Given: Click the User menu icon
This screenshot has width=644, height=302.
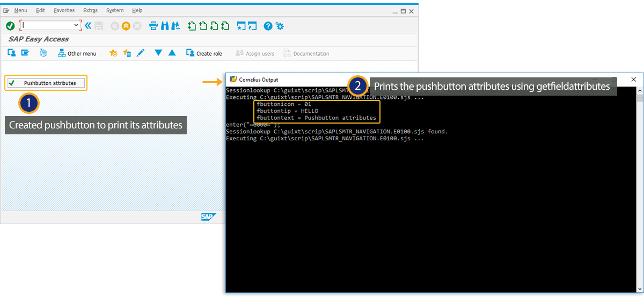Looking at the screenshot, I should click(x=12, y=53).
